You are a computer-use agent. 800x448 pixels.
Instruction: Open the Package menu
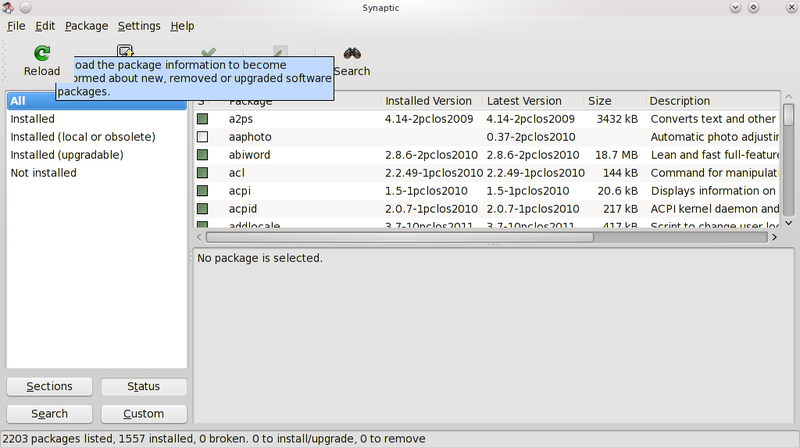click(86, 26)
